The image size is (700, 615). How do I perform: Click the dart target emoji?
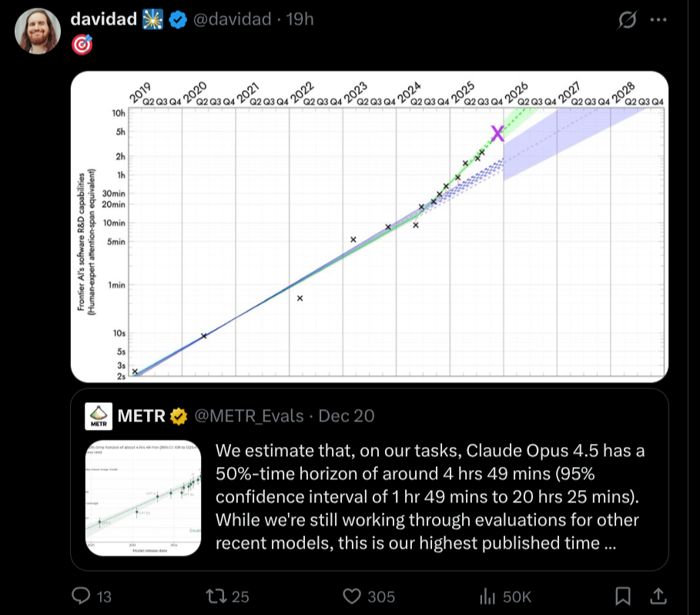[82, 45]
